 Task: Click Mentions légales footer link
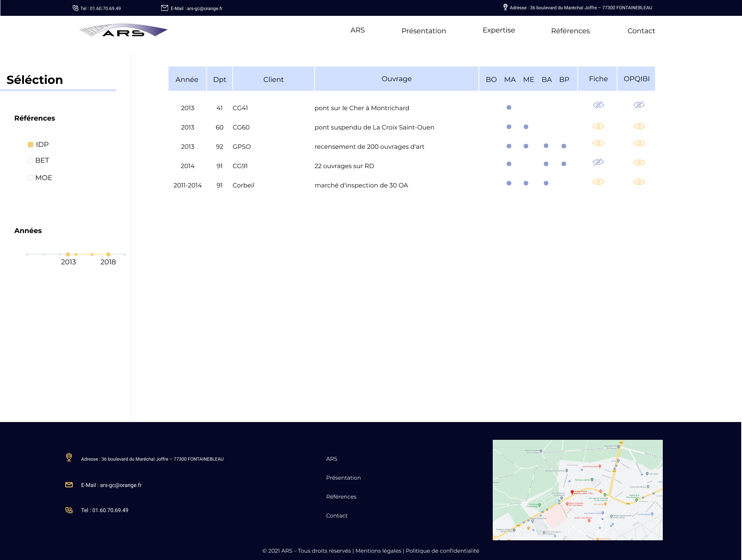click(x=378, y=551)
